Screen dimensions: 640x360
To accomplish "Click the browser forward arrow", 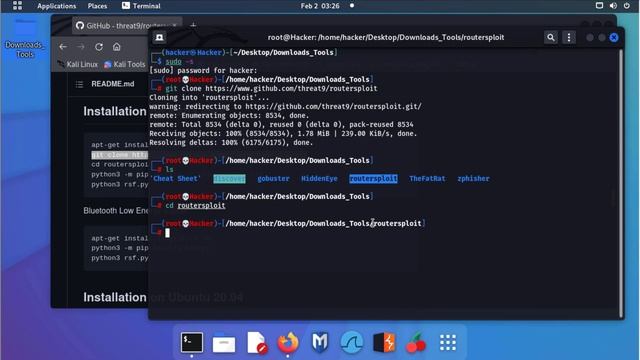I will [x=81, y=47].
